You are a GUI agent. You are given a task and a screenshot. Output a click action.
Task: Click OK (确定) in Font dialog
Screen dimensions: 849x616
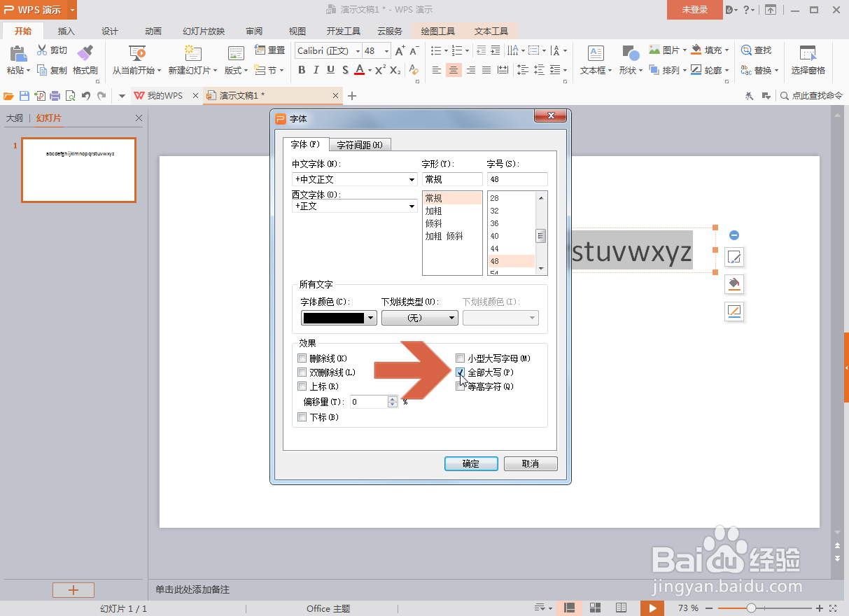471,463
